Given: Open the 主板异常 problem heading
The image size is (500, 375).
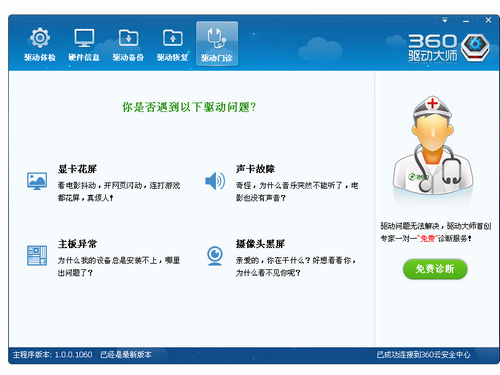Looking at the screenshot, I should coord(77,244).
